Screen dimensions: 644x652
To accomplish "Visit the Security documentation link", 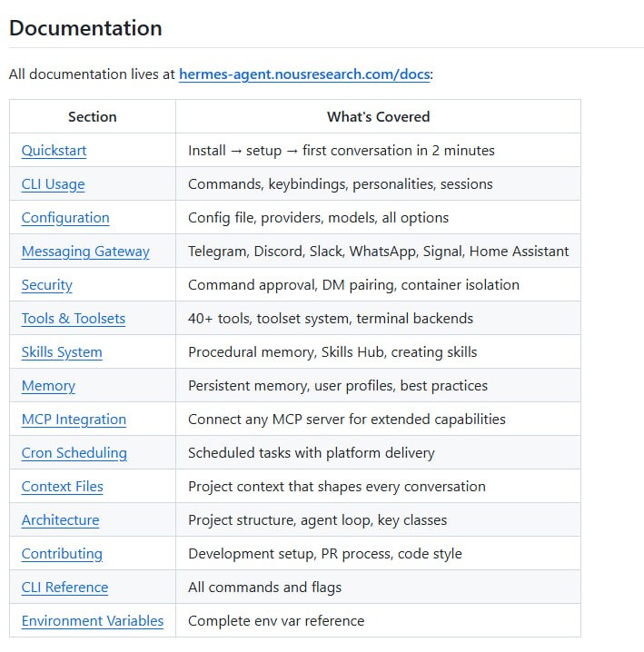I will coord(46,285).
